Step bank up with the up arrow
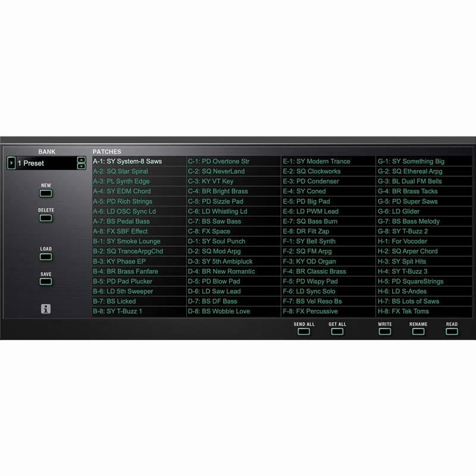476x476 pixels. tap(82, 159)
